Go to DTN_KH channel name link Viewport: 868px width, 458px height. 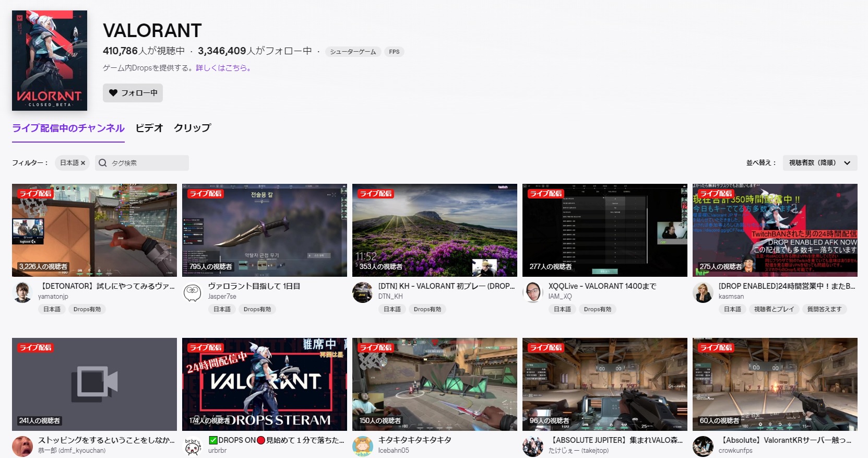pos(390,297)
